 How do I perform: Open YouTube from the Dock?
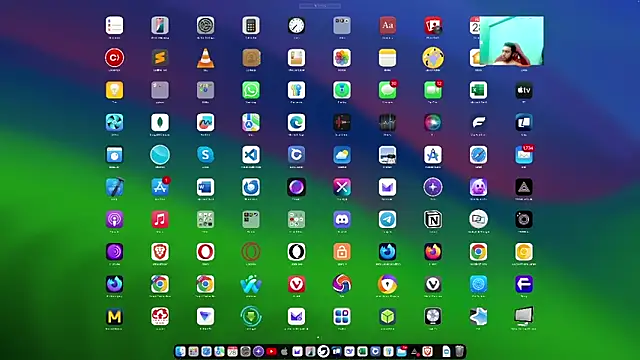pos(271,351)
